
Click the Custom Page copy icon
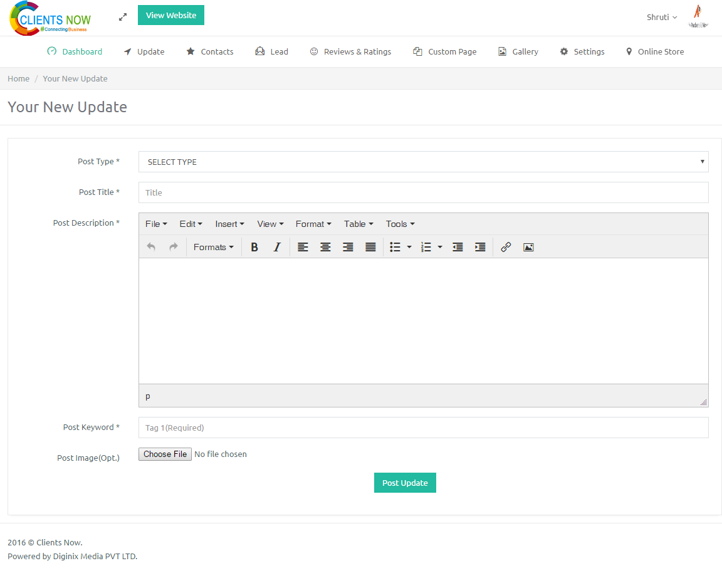(x=417, y=51)
